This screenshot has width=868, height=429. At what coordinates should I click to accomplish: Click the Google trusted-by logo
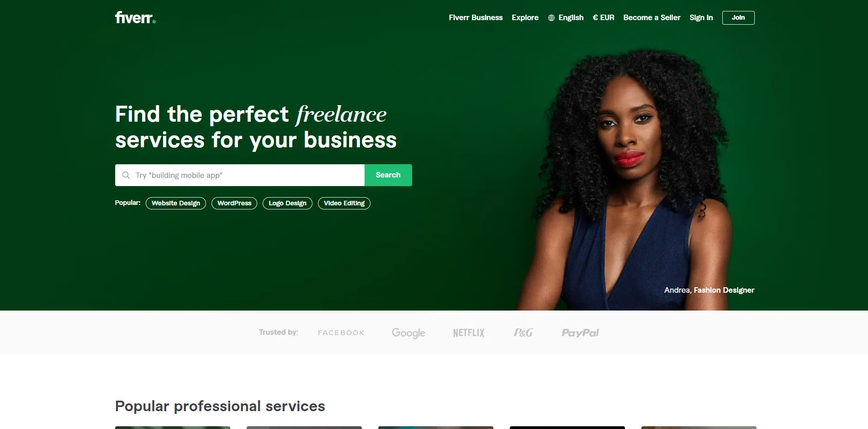(x=408, y=333)
